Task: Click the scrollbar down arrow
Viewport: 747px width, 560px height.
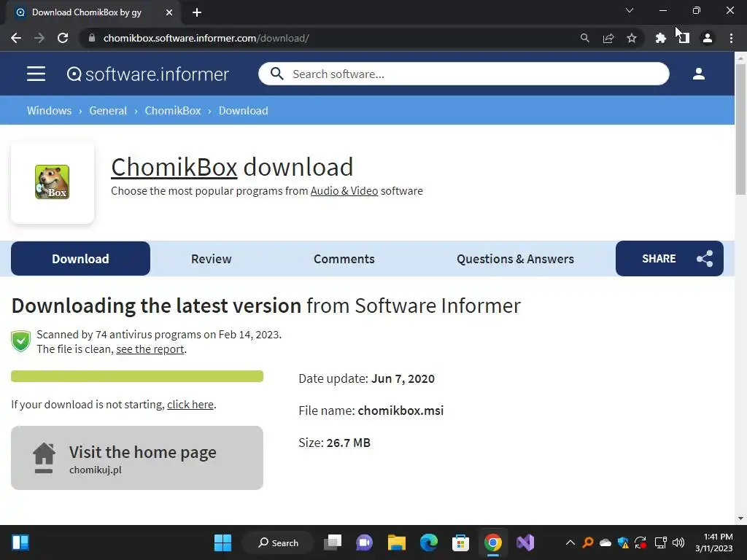Action: [x=740, y=518]
